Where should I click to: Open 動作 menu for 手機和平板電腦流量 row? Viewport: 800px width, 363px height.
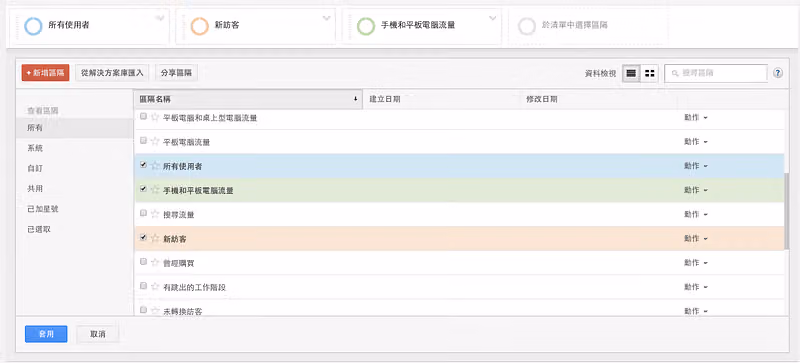coord(696,190)
